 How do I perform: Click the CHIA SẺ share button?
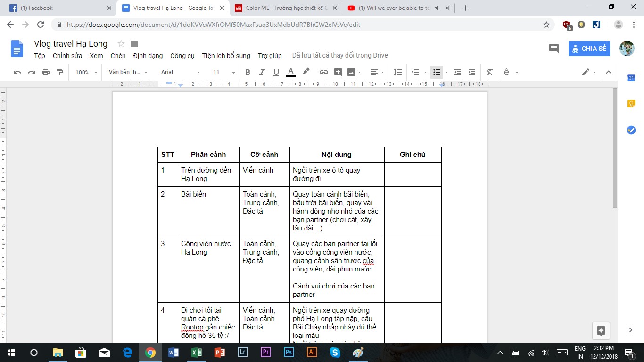(589, 49)
